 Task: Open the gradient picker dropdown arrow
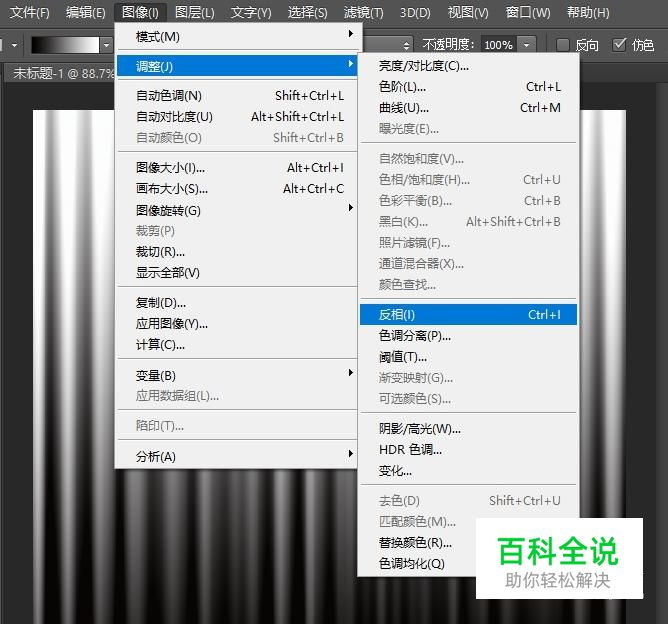pos(106,45)
